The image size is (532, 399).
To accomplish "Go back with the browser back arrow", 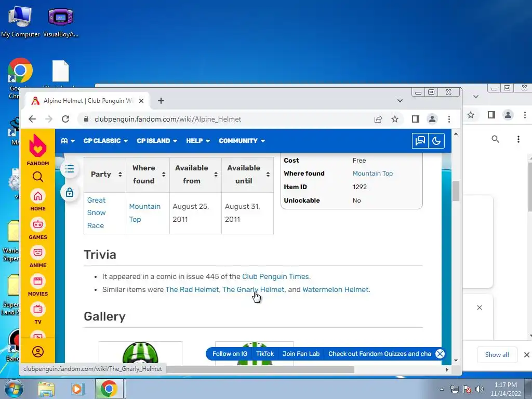I will tap(32, 119).
